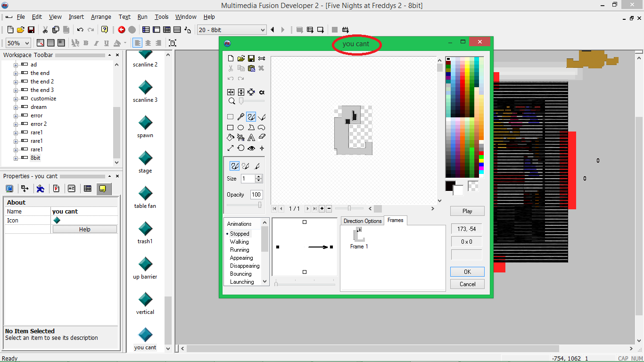Open the Values properties A-Z icon
The width and height of the screenshot is (644, 362).
point(72,189)
